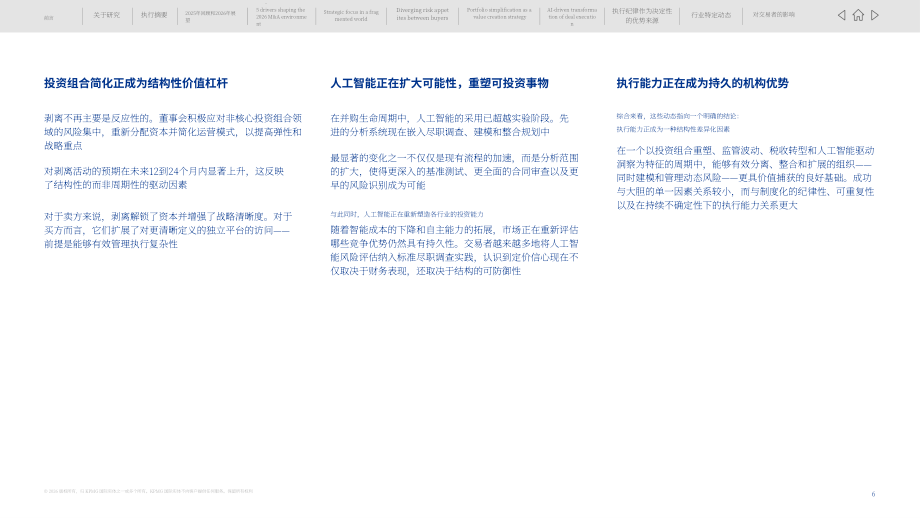This screenshot has height=518, width=920.
Task: Open '5 drivers shaping the 2026 M&A environment' tab
Action: pos(281,17)
